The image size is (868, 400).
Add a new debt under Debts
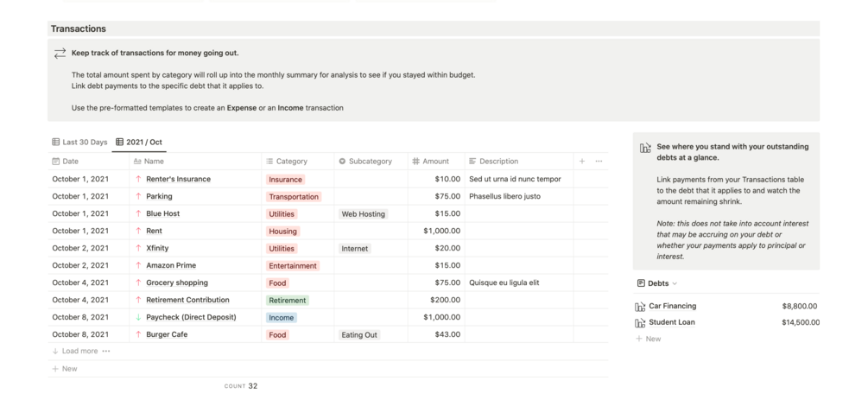pos(649,339)
